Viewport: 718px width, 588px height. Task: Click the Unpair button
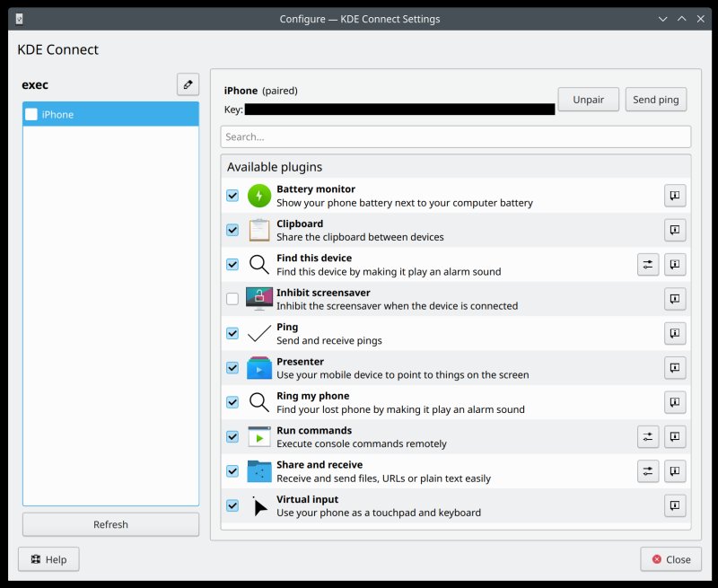click(588, 100)
